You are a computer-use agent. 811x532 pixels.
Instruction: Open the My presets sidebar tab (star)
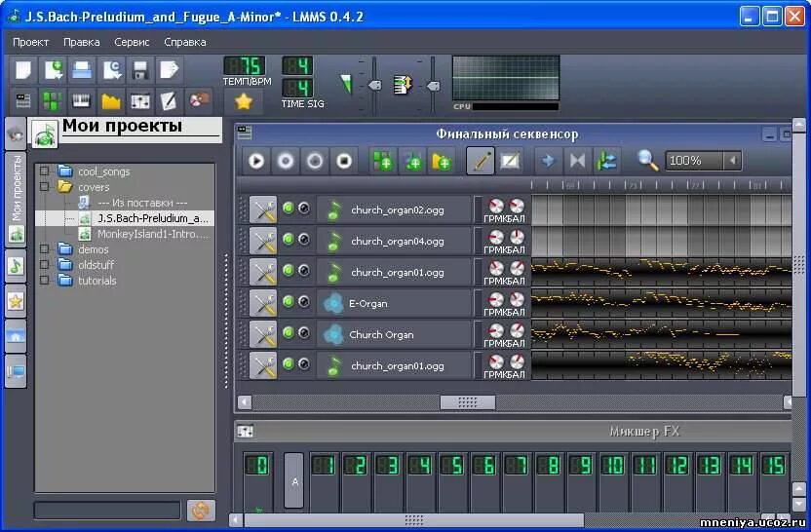[16, 301]
